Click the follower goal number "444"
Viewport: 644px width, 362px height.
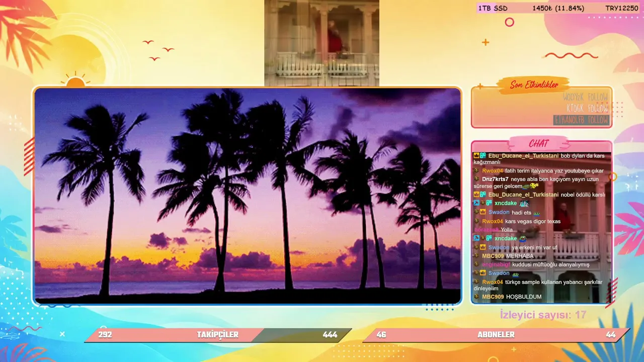coord(330,335)
